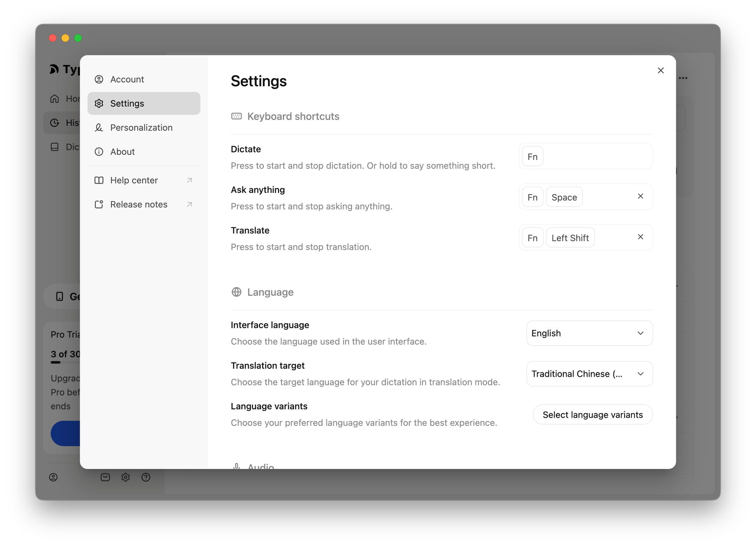Viewport: 756px width, 547px height.
Task: Open the Interface language dropdown
Action: [x=589, y=333]
